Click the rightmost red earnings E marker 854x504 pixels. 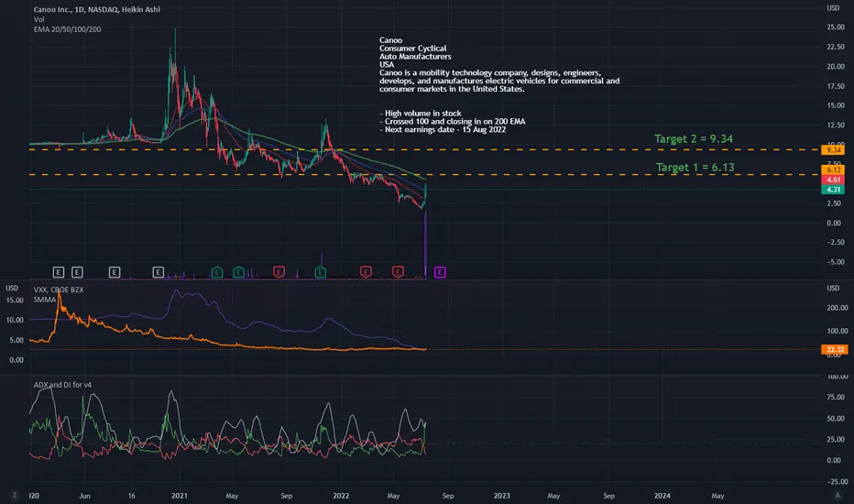pos(398,272)
